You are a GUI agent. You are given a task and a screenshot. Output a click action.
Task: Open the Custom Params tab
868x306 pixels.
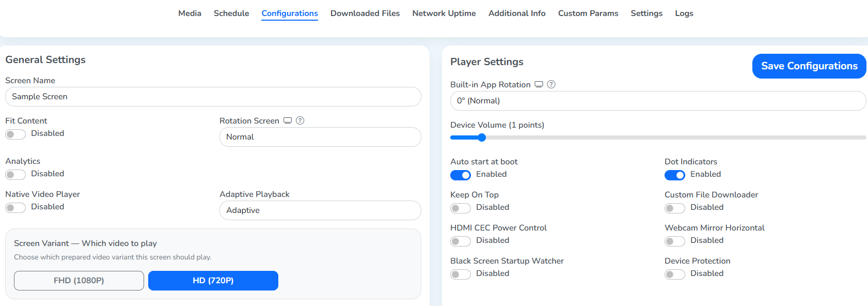(588, 13)
